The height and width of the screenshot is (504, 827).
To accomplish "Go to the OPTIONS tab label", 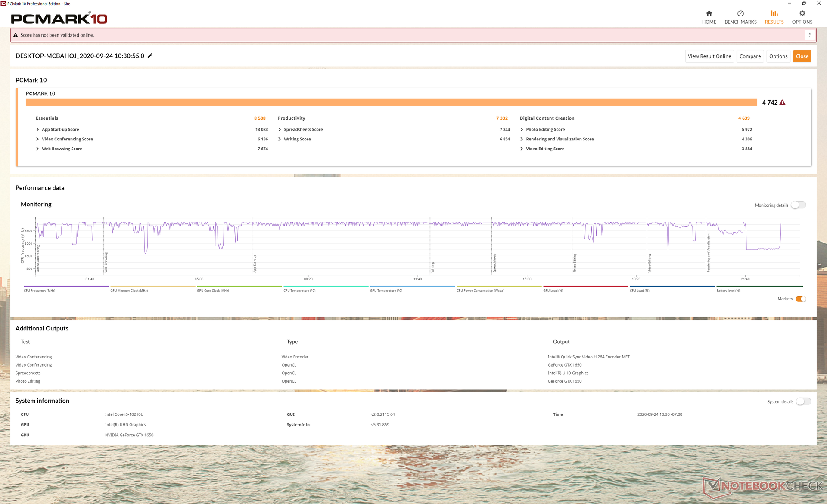I will pyautogui.click(x=802, y=22).
